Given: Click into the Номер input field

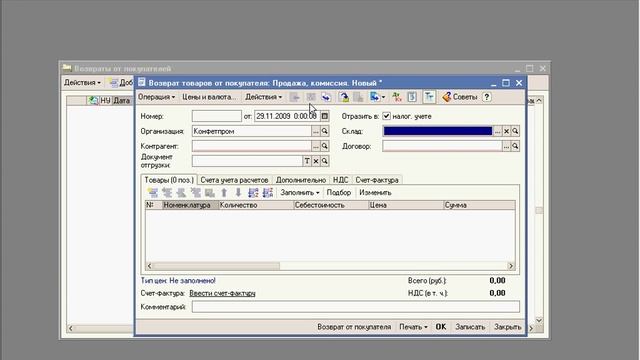Looking at the screenshot, I should click(x=217, y=116).
